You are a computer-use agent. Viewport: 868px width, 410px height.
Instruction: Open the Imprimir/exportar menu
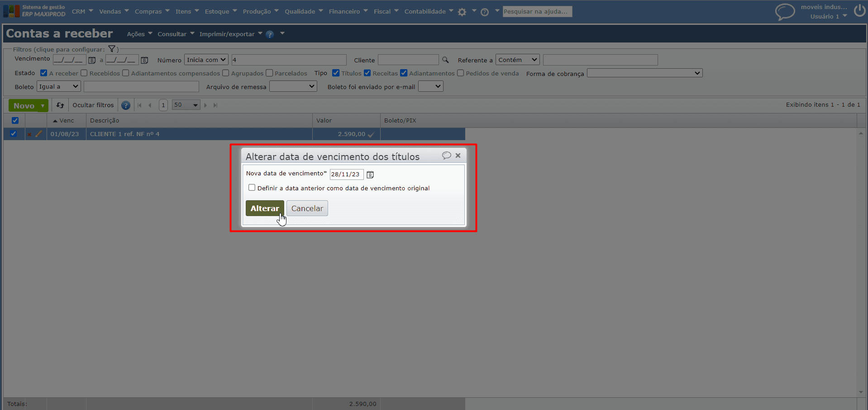(x=231, y=34)
